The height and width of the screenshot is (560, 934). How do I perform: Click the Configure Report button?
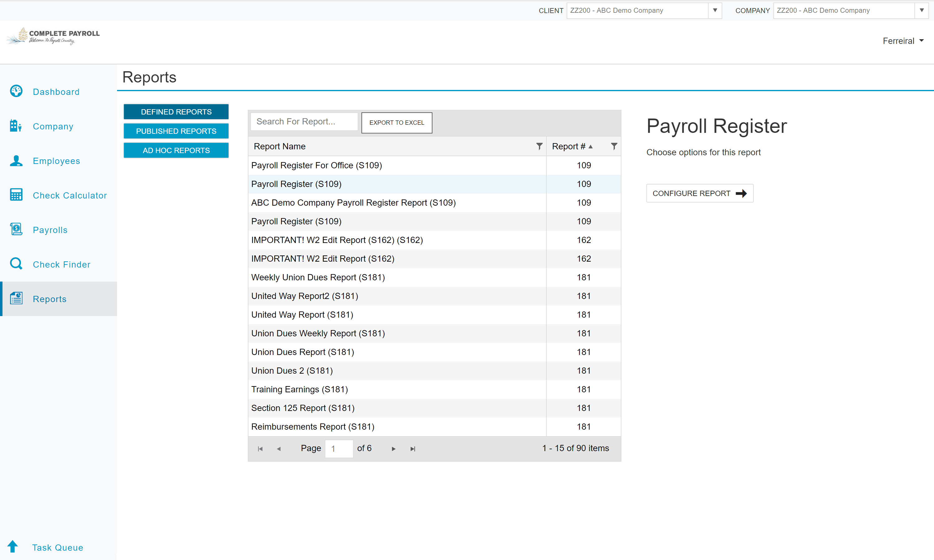click(699, 193)
